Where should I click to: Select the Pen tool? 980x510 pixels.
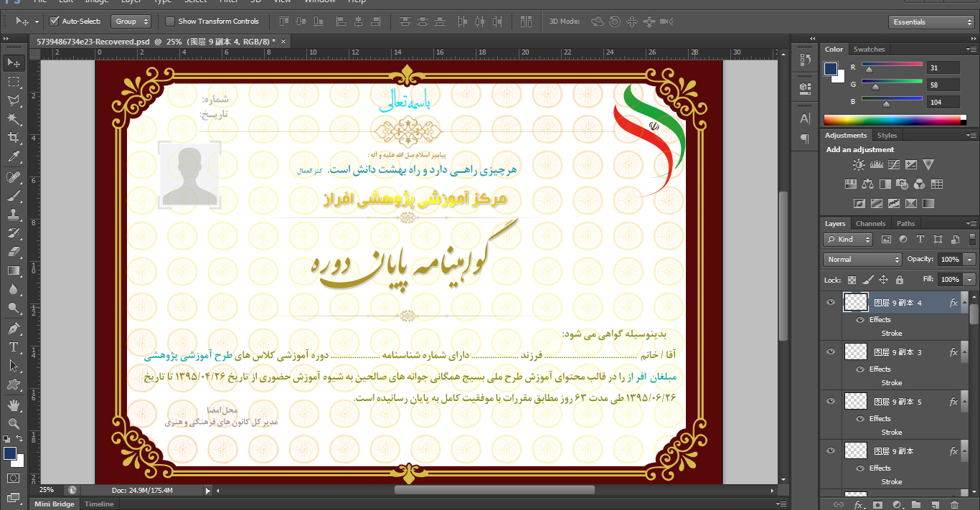(x=13, y=329)
